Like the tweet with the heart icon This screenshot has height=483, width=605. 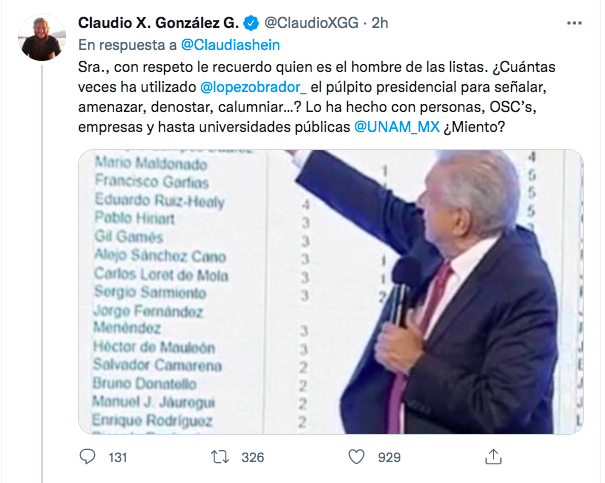click(357, 457)
